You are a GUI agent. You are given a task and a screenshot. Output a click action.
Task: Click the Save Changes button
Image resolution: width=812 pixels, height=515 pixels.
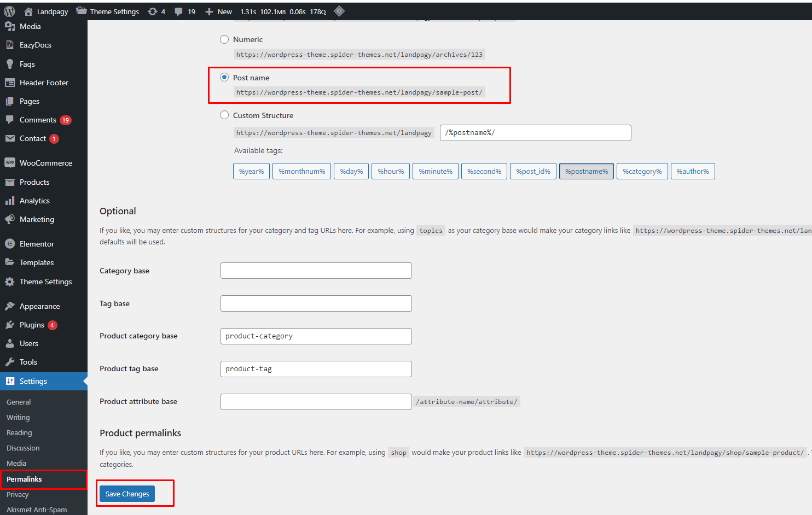pos(127,494)
